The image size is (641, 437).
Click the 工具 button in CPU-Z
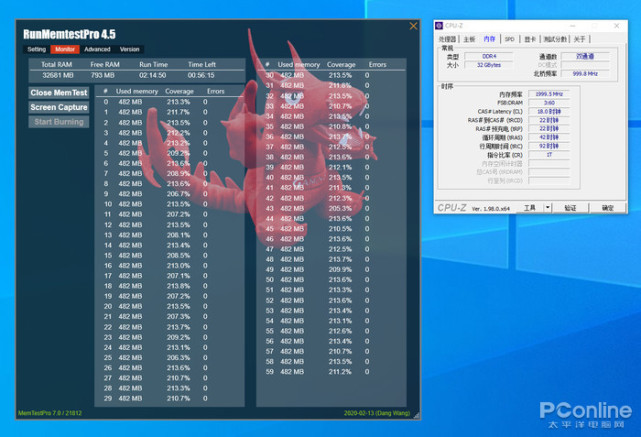tap(529, 208)
